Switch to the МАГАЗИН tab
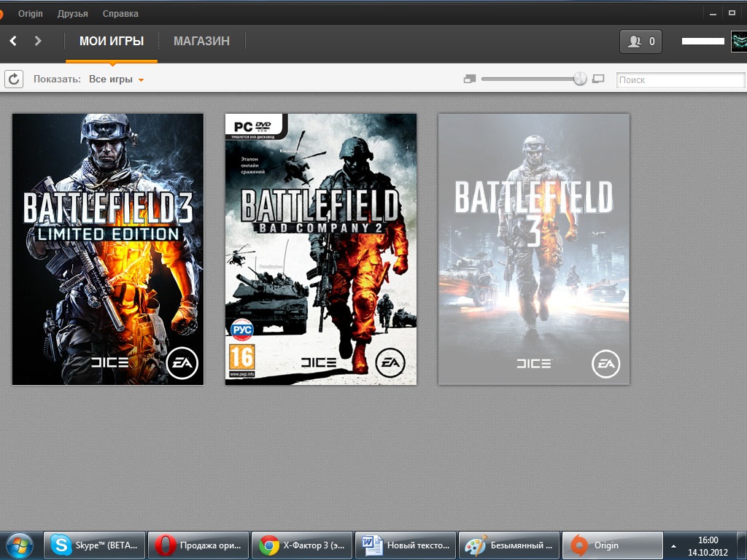 (x=201, y=41)
